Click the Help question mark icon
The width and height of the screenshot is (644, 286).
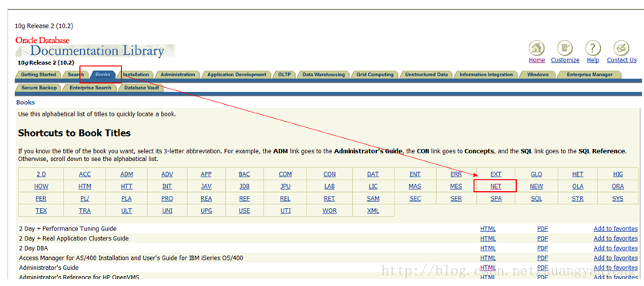[592, 48]
